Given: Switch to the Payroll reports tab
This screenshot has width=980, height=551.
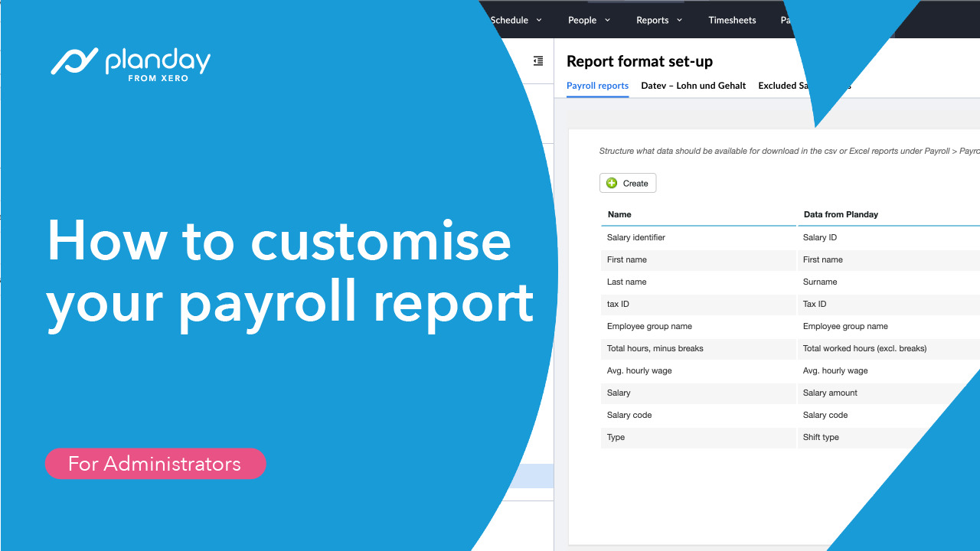Looking at the screenshot, I should pyautogui.click(x=597, y=86).
